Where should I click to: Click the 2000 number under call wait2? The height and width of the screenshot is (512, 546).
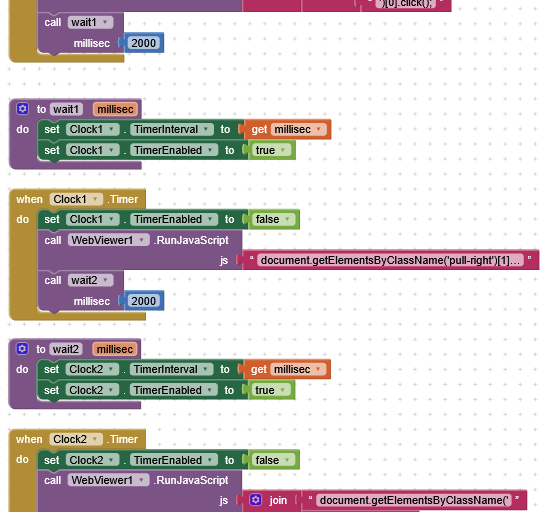click(x=143, y=301)
